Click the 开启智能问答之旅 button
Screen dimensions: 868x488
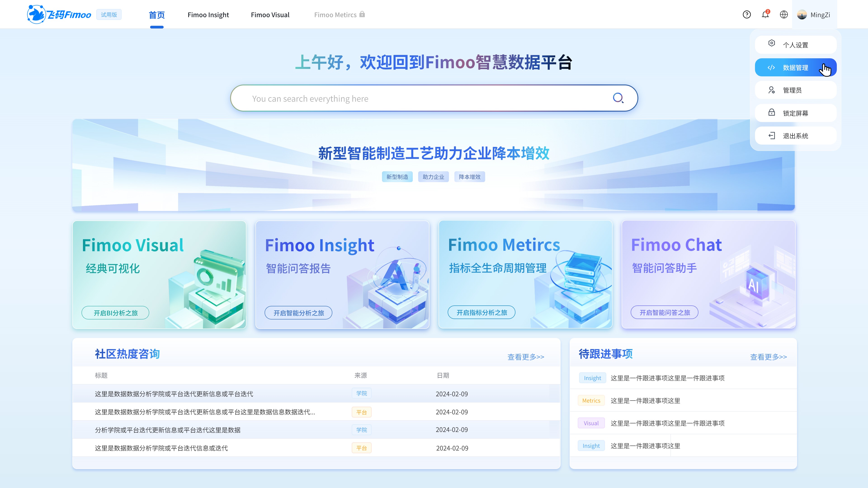(x=664, y=312)
